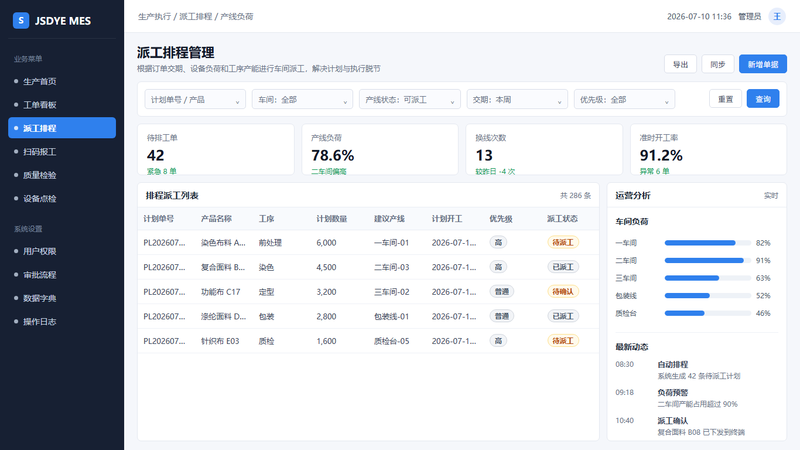Image resolution: width=800 pixels, height=450 pixels.
Task: Go to 工单看板 menu item
Action: (x=62, y=105)
